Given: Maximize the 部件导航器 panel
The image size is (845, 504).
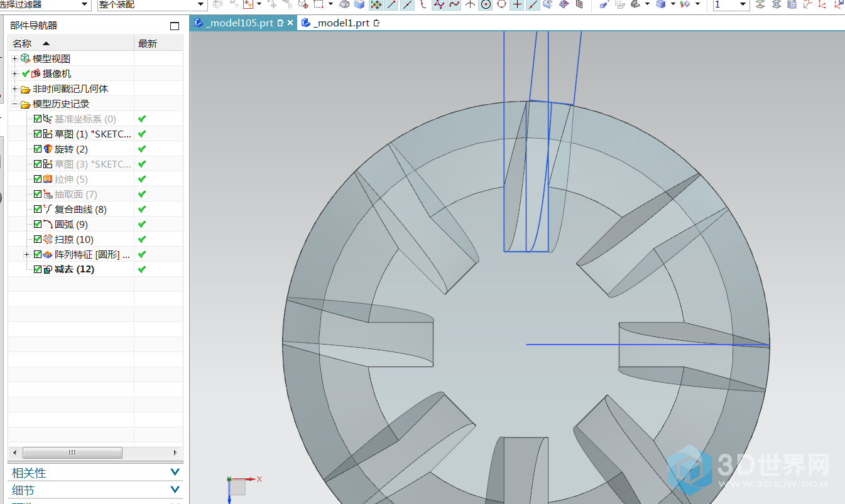Looking at the screenshot, I should click(175, 26).
